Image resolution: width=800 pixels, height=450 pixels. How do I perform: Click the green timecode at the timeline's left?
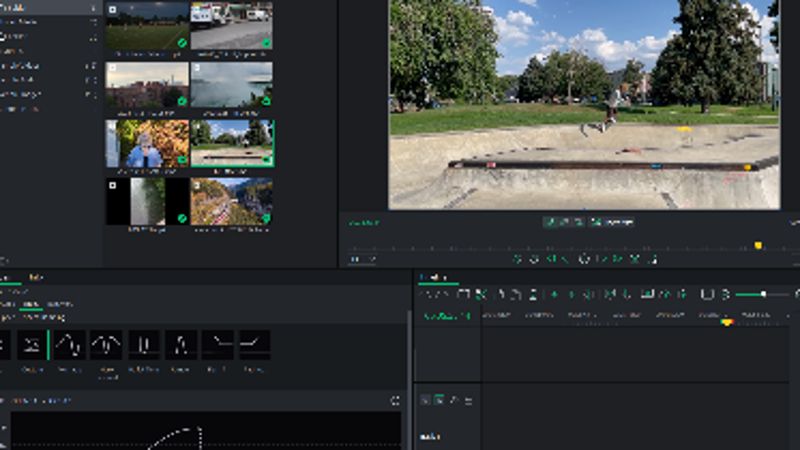447,316
